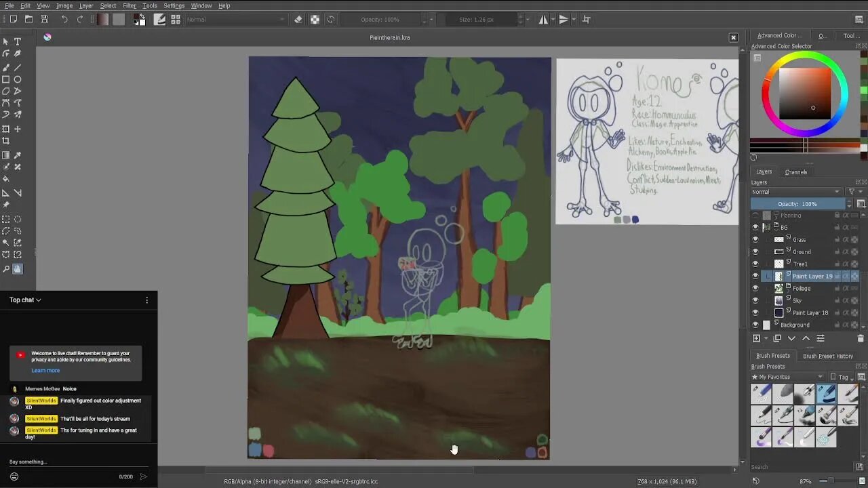
Task: Select the Freehand Brush tool
Action: point(6,67)
